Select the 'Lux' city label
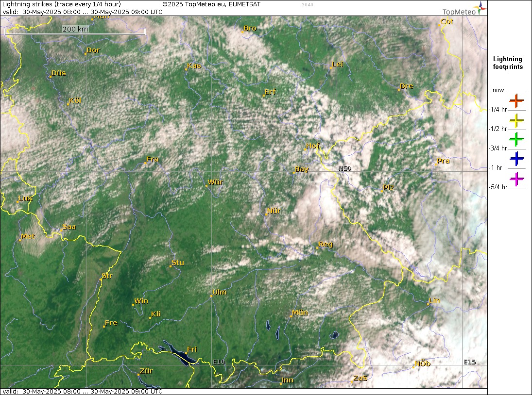532x395 pixels. (25, 198)
